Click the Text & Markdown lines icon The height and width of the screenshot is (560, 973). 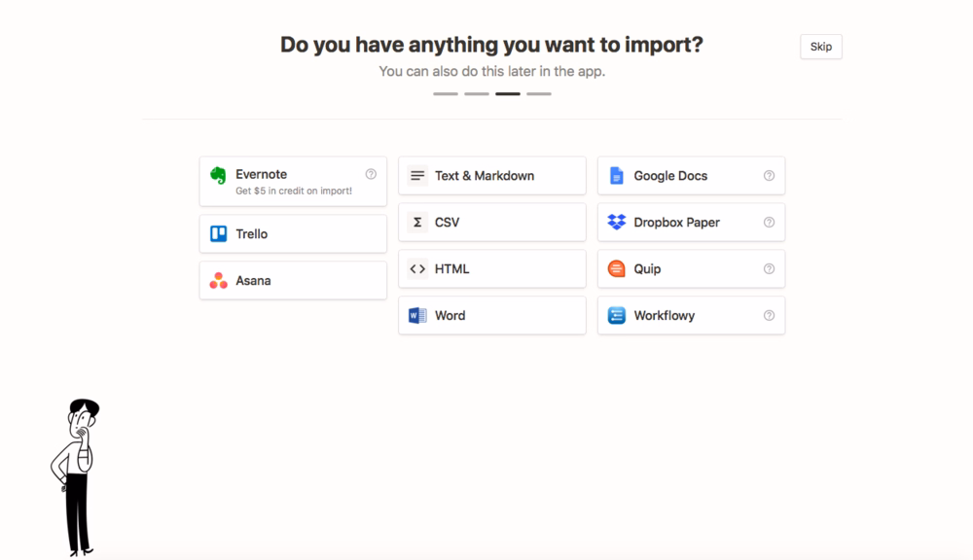pyautogui.click(x=417, y=176)
